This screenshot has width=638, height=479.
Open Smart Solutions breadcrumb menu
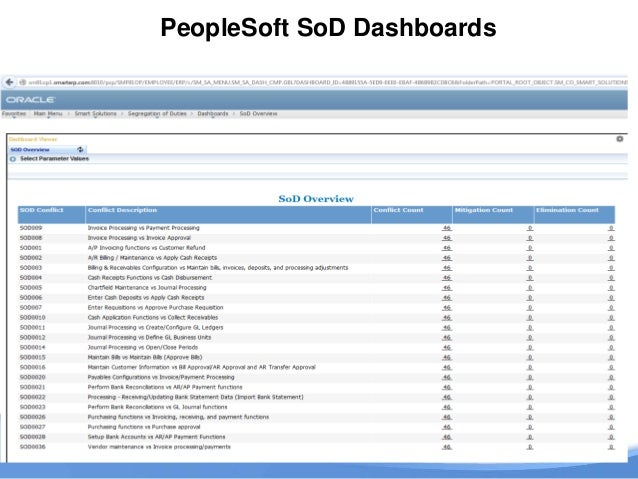pyautogui.click(x=95, y=114)
